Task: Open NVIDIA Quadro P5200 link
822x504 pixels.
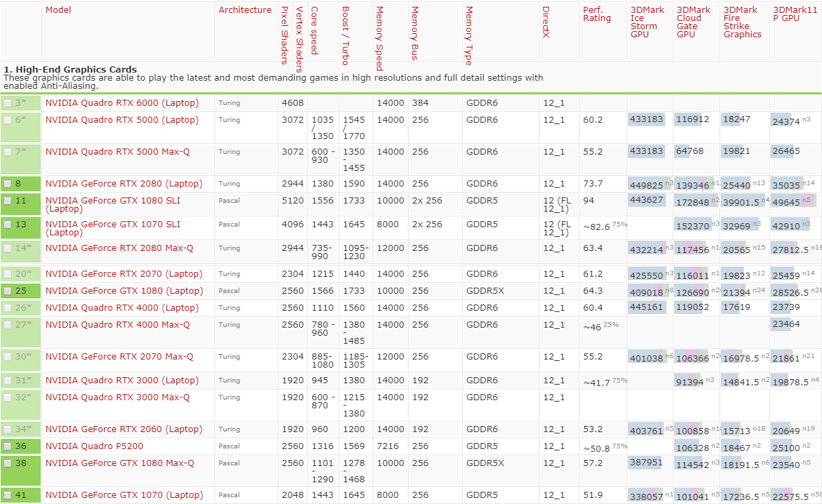Action: pyautogui.click(x=94, y=446)
